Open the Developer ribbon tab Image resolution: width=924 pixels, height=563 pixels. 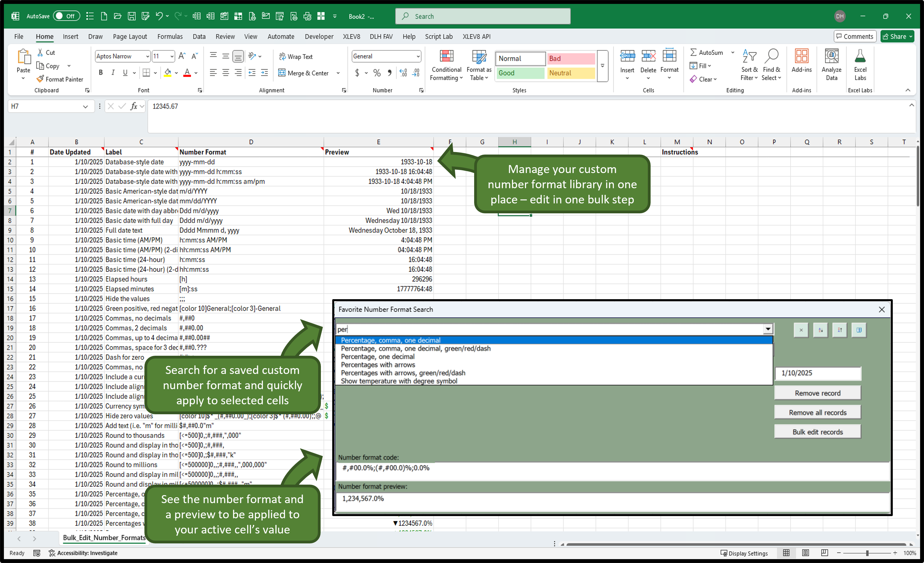319,36
